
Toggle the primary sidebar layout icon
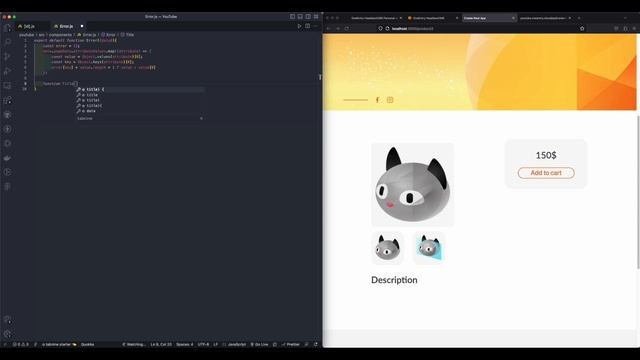(x=292, y=17)
